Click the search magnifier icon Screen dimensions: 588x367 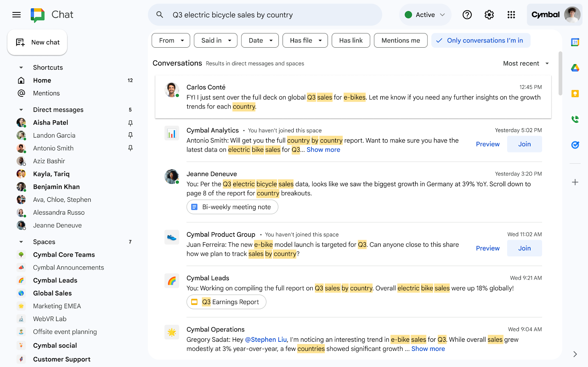tap(159, 15)
